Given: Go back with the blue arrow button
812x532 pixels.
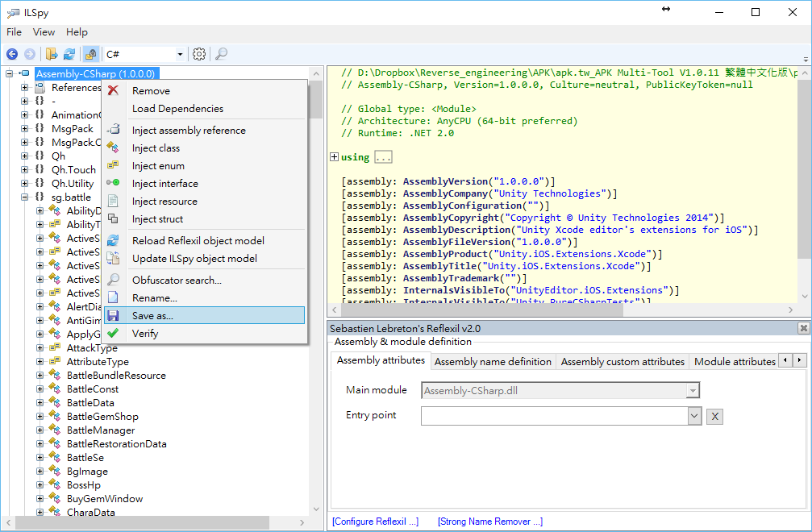Looking at the screenshot, I should click(x=12, y=54).
